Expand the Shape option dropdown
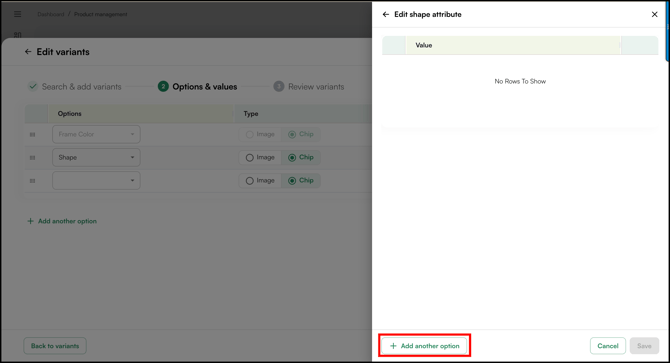The width and height of the screenshot is (670, 363). pos(96,158)
